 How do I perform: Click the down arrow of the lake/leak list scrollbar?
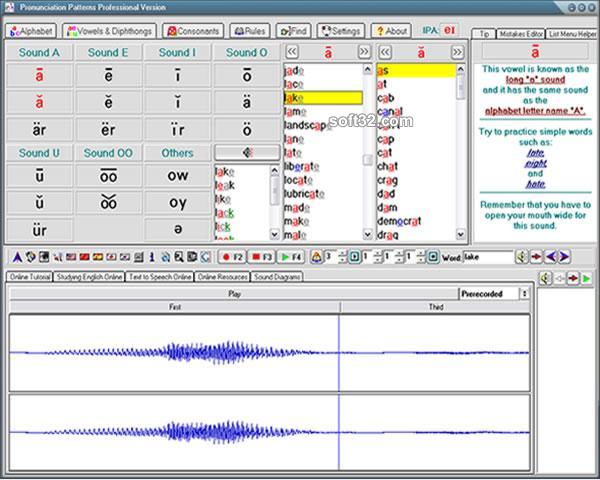[275, 233]
